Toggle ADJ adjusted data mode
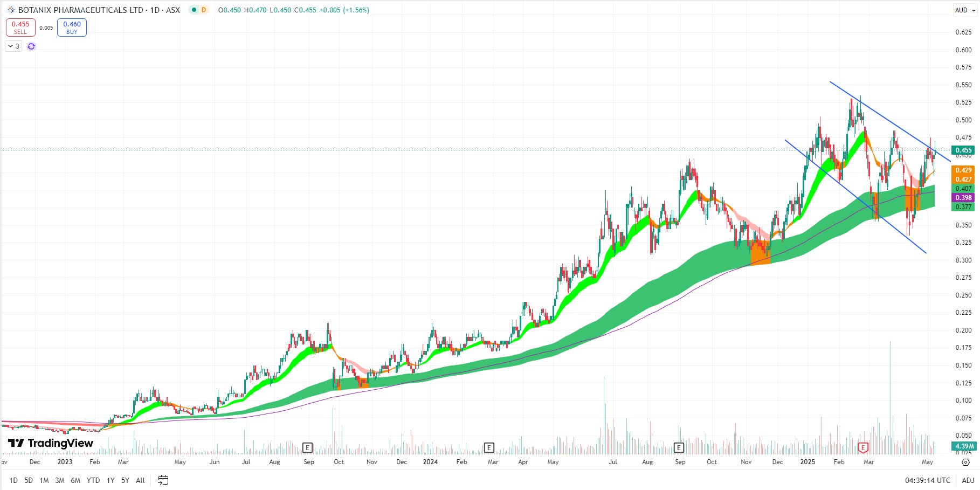This screenshot has width=980, height=490. point(968,480)
